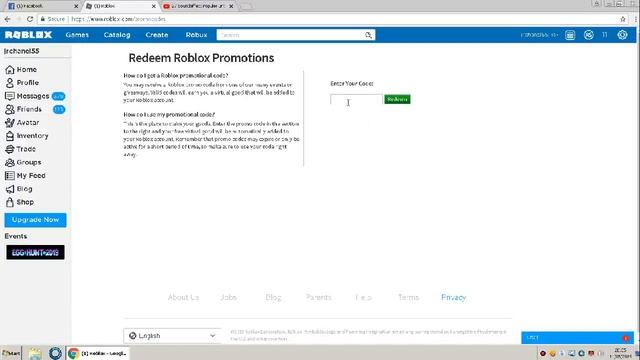Open the Games menu in header
Image resolution: width=640 pixels, height=360 pixels.
click(x=77, y=35)
